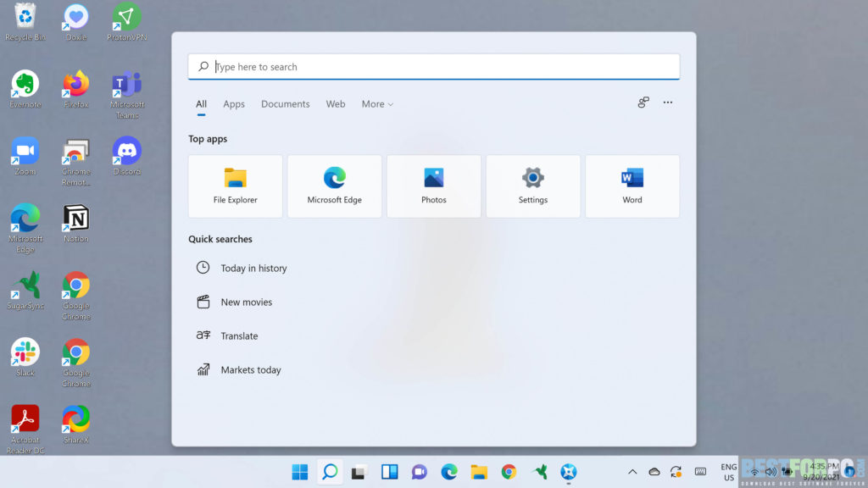Click the ENG US language indicator
Image resolution: width=868 pixels, height=488 pixels.
[728, 472]
